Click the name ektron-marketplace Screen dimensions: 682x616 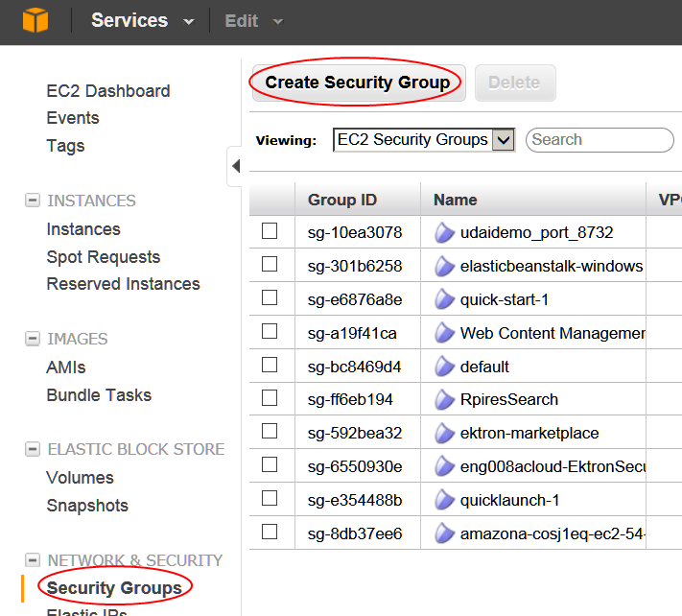tap(529, 434)
